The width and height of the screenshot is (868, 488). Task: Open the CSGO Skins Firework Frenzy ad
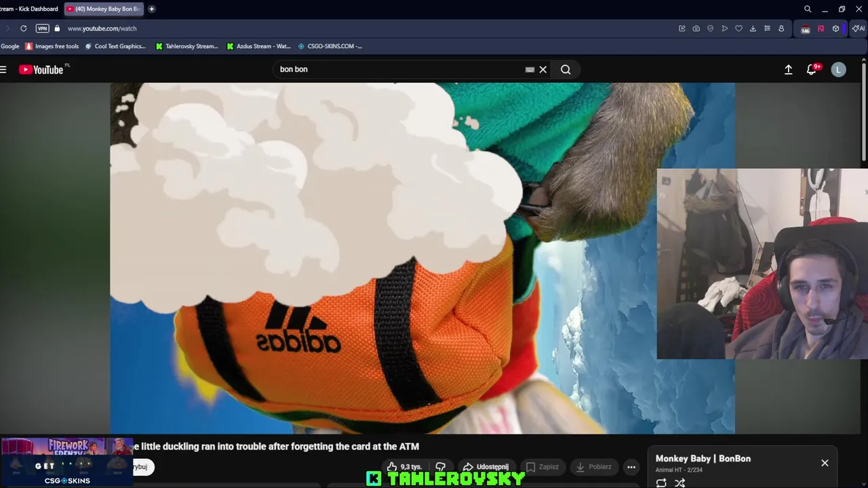tap(67, 462)
